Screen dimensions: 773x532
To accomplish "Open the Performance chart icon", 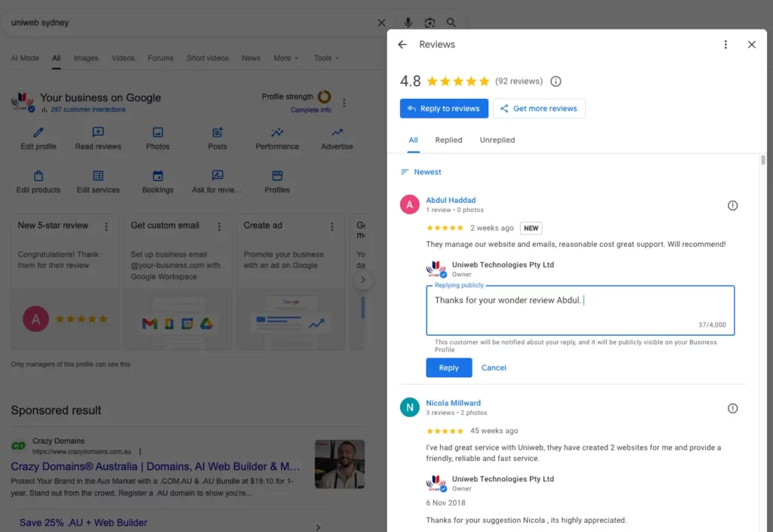I will tap(277, 133).
